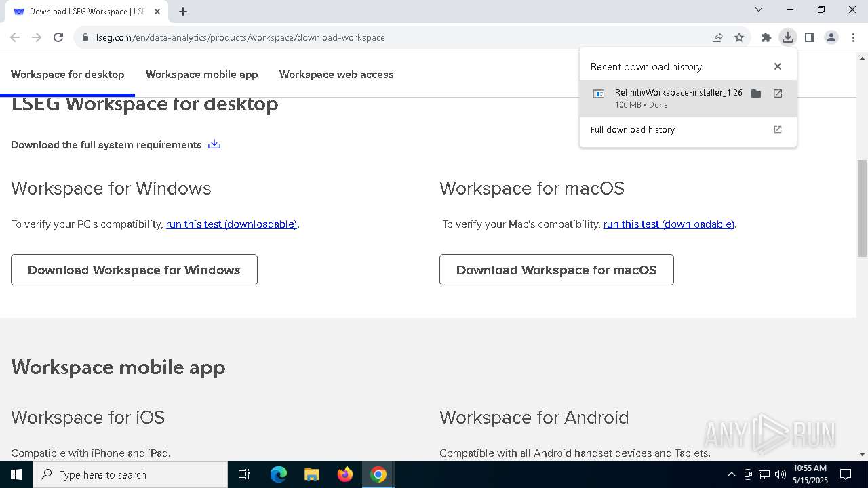Image resolution: width=868 pixels, height=488 pixels.
Task: Open the notification center icon
Action: pos(846,474)
